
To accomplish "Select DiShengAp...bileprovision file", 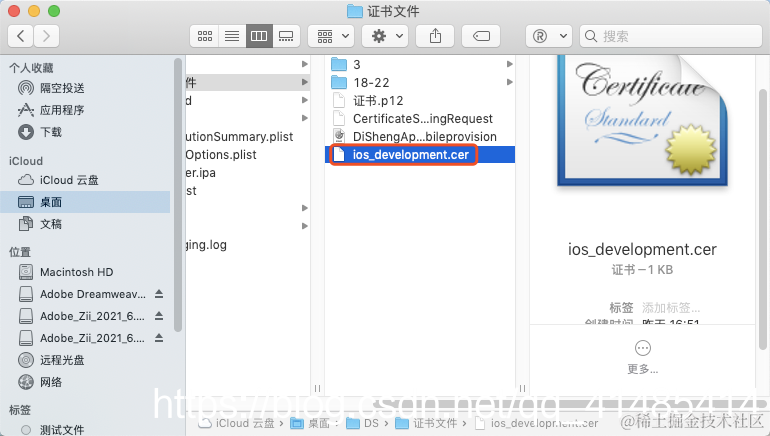I will tap(415, 136).
